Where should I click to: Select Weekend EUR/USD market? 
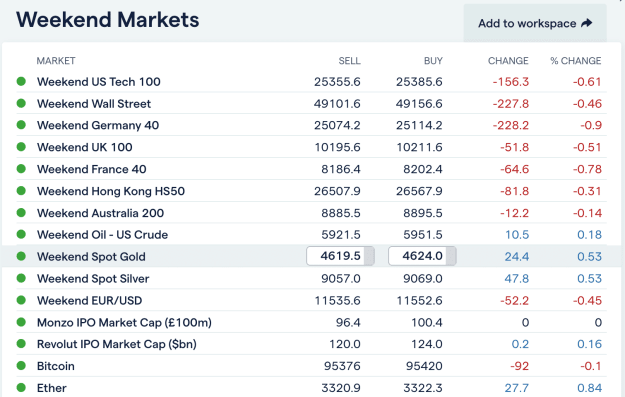tap(89, 300)
